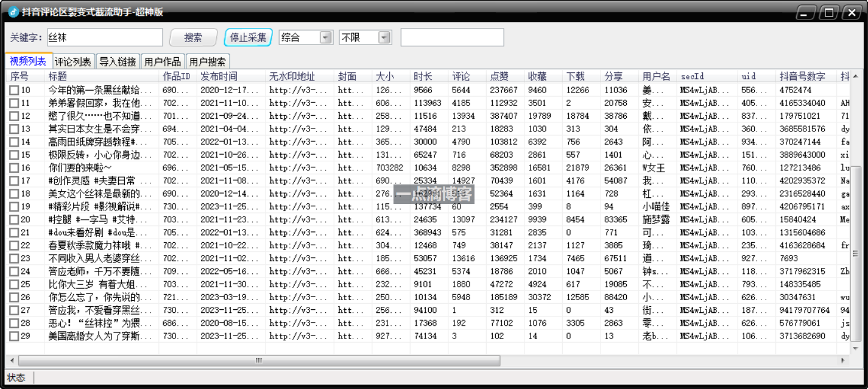The height and width of the screenshot is (389, 868).
Task: Sort by the 发布时间 column header
Action: (231, 76)
